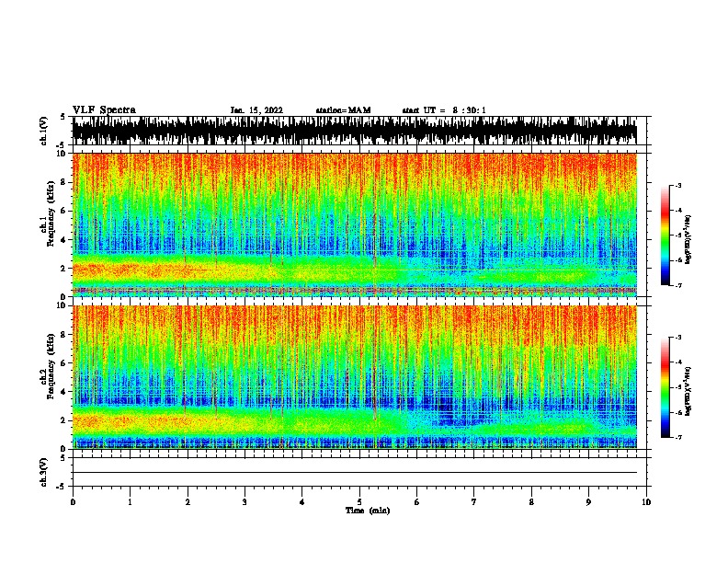Click the -3 tick on ch.1 color bar
This screenshot has width=728, height=563.
pyautogui.click(x=677, y=185)
